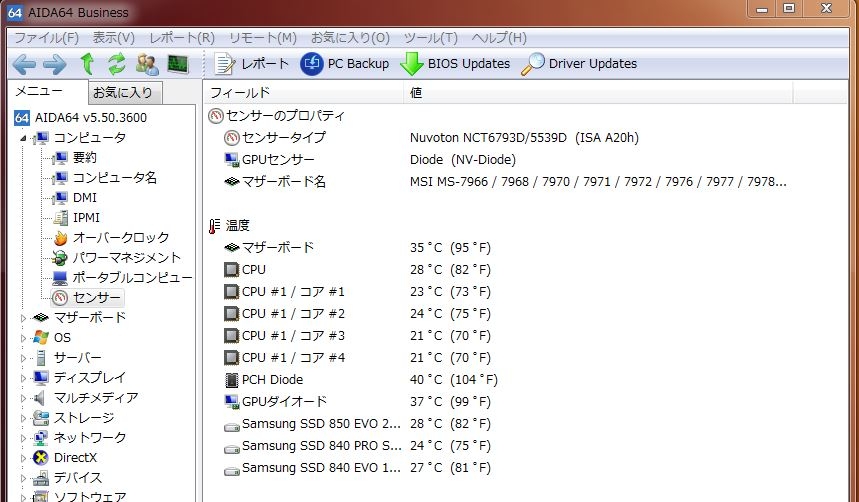The height and width of the screenshot is (502, 859).
Task: Collapse the コンピュータ tree node
Action: point(23,138)
